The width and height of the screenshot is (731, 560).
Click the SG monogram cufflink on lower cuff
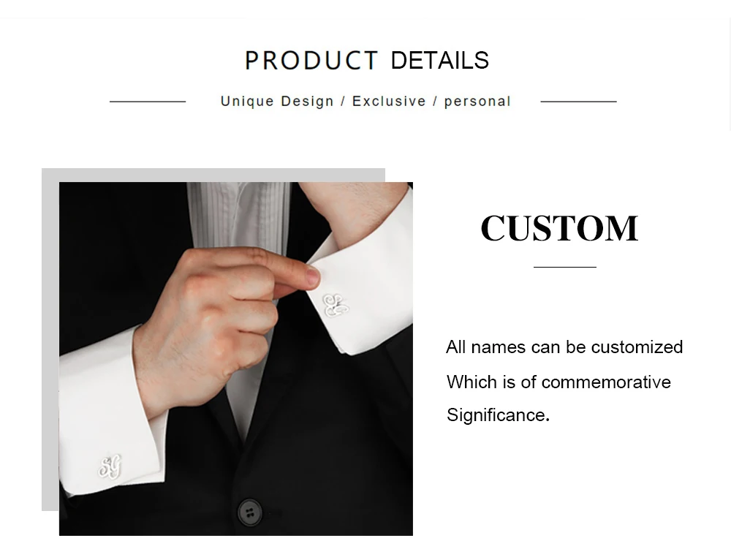tap(110, 466)
